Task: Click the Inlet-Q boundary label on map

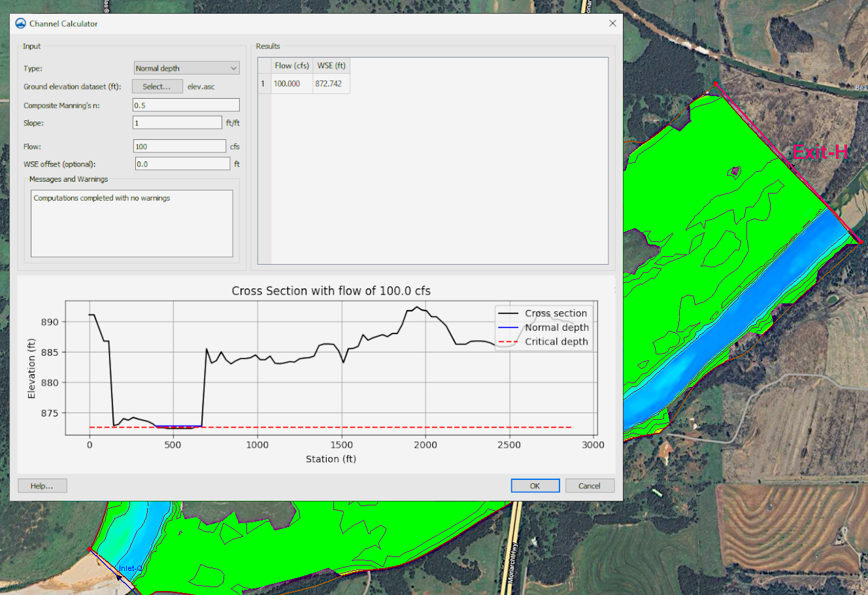Action: (129, 569)
